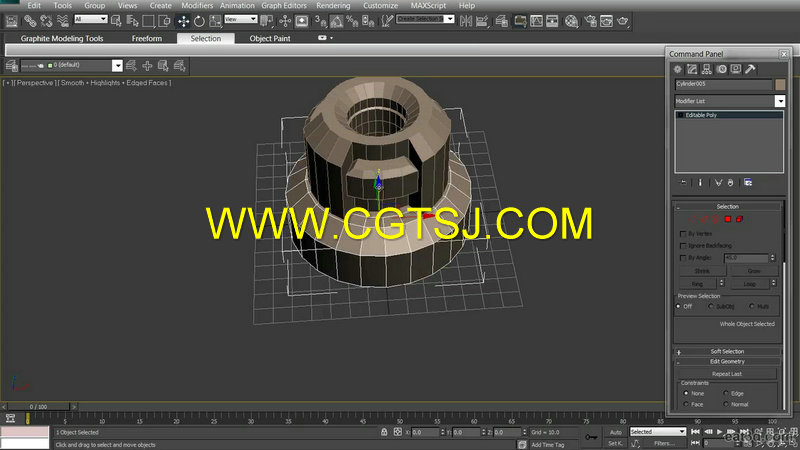Enable the By Angle checkbox
Viewport: 800px width, 450px height.
pyautogui.click(x=683, y=258)
